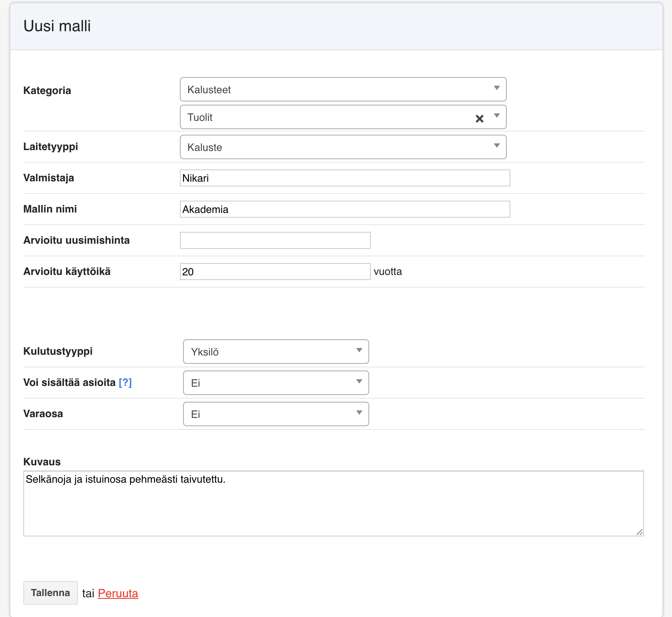Click the Peruuta cancel link
The width and height of the screenshot is (672, 617).
point(118,593)
